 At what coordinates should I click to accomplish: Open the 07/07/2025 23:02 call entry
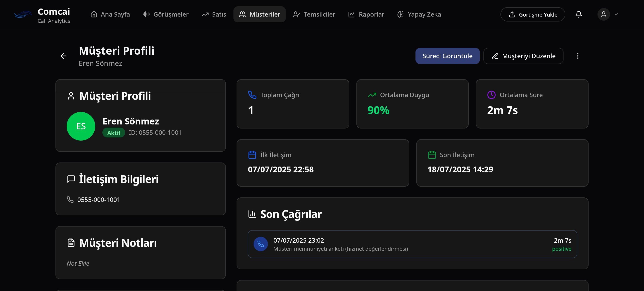[412, 244]
